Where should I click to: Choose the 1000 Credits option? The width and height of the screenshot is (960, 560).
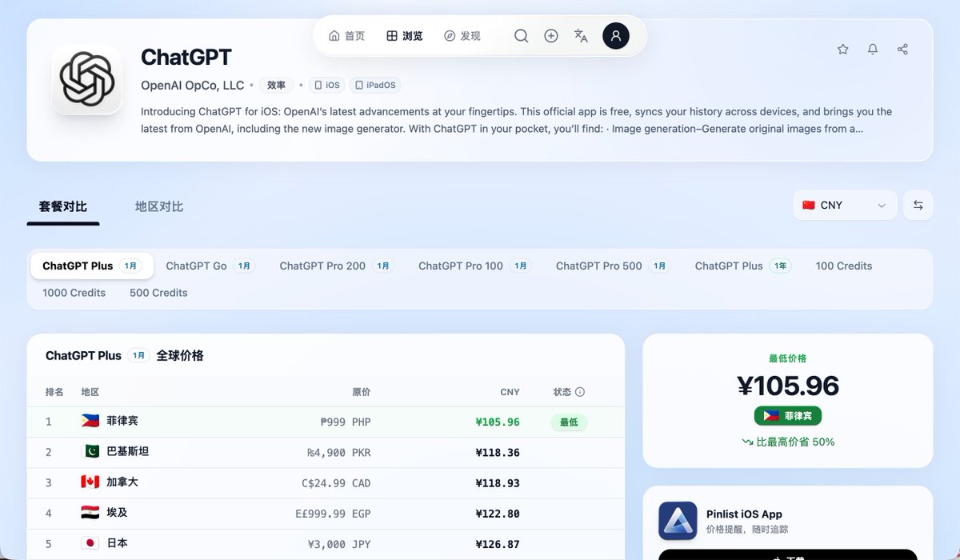tap(74, 293)
